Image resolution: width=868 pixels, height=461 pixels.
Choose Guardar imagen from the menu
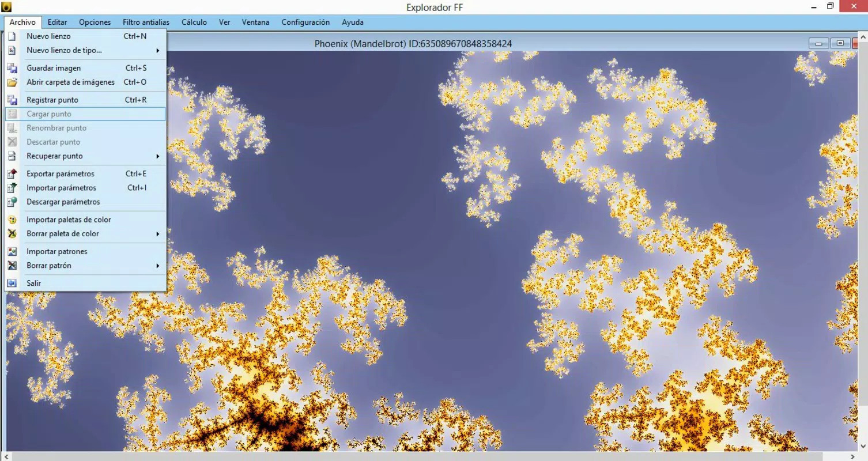coord(85,68)
